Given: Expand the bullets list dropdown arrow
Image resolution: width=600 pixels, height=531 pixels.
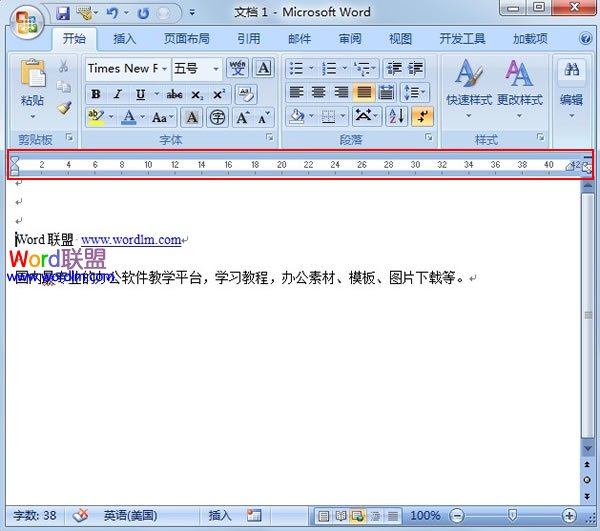Looking at the screenshot, I should click(311, 68).
